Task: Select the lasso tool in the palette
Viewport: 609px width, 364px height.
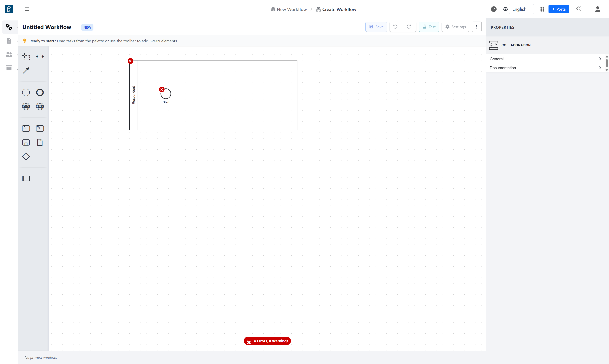Action: tap(26, 56)
